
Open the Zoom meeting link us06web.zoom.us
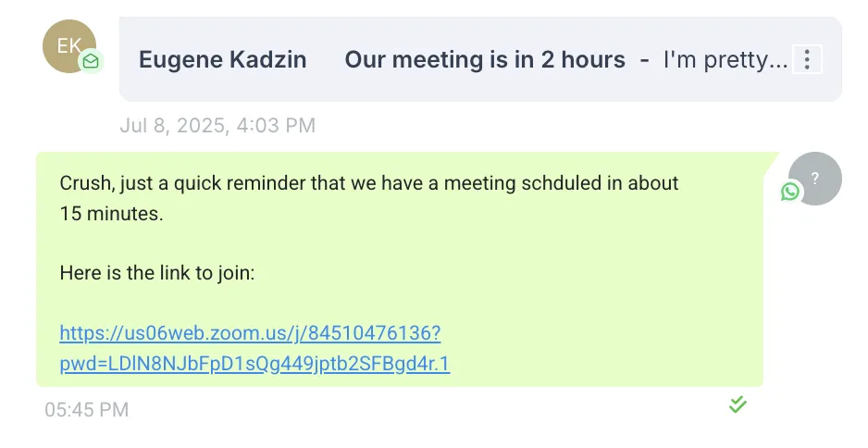coord(250,333)
